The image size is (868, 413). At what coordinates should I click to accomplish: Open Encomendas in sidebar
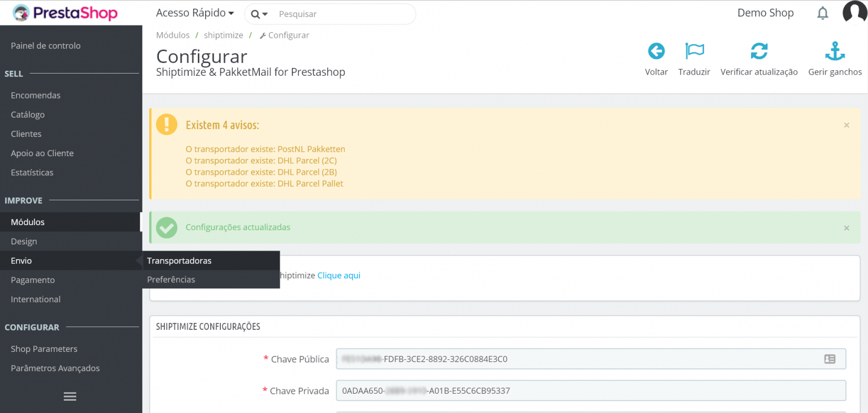point(36,96)
